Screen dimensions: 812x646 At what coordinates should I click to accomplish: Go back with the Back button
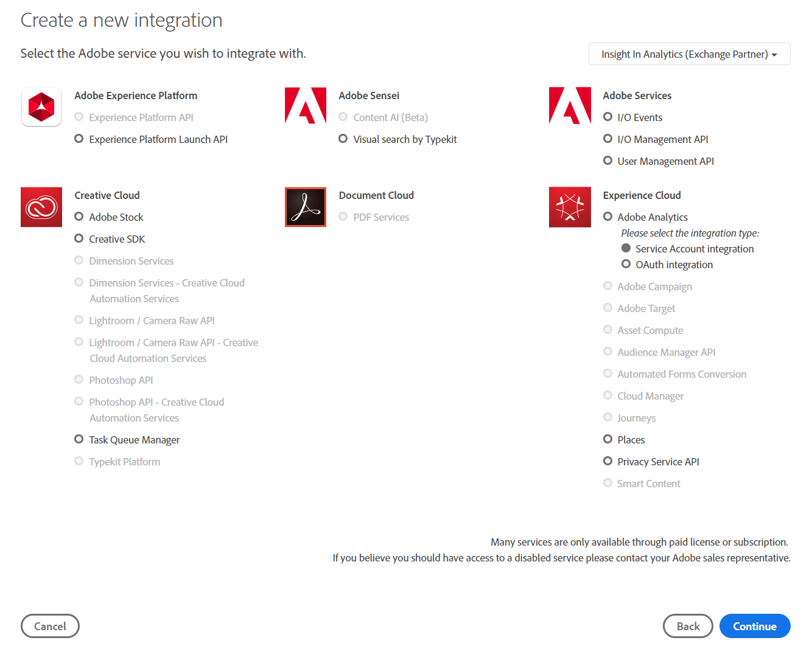(x=688, y=626)
